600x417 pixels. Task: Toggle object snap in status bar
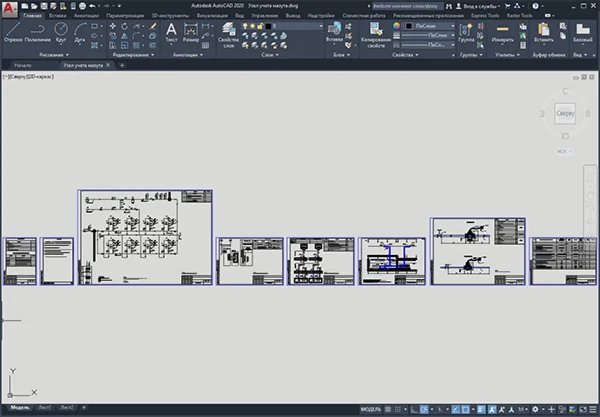coord(465,409)
